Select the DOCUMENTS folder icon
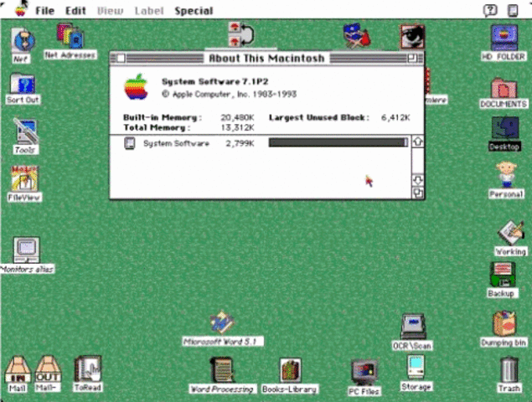The height and width of the screenshot is (402, 532). tap(504, 88)
